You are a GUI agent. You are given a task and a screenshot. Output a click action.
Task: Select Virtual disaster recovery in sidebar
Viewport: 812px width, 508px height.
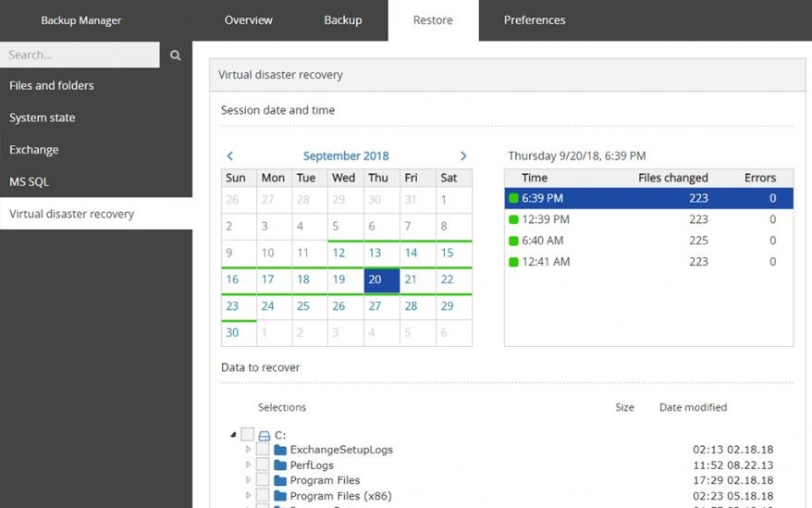point(96,214)
